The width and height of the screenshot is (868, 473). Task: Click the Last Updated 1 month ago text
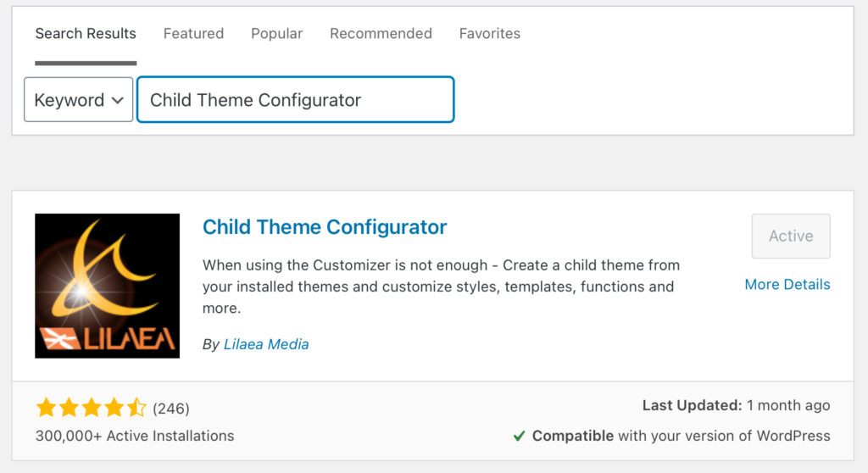736,405
